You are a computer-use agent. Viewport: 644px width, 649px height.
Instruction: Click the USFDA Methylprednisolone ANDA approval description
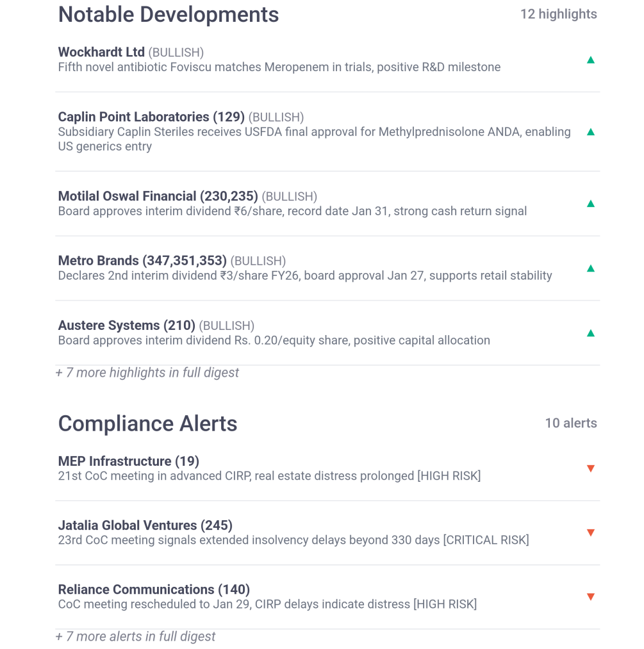(314, 139)
